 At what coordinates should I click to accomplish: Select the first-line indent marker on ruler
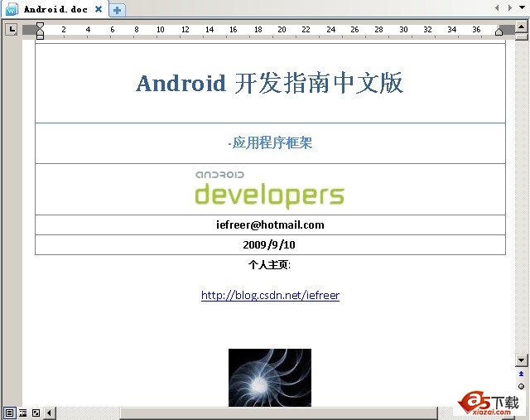pyautogui.click(x=40, y=26)
